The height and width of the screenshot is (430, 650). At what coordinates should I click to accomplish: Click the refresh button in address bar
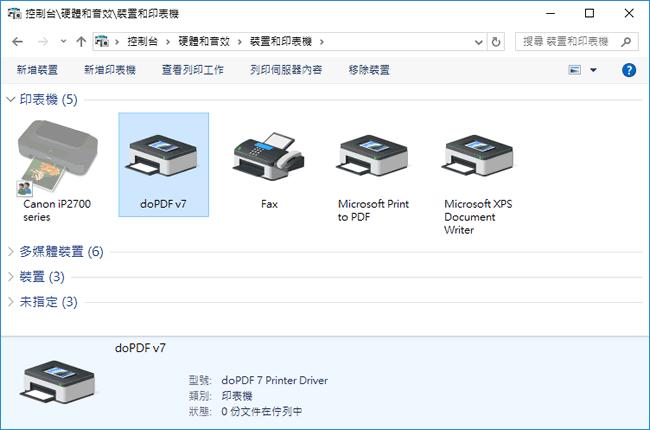pyautogui.click(x=497, y=42)
